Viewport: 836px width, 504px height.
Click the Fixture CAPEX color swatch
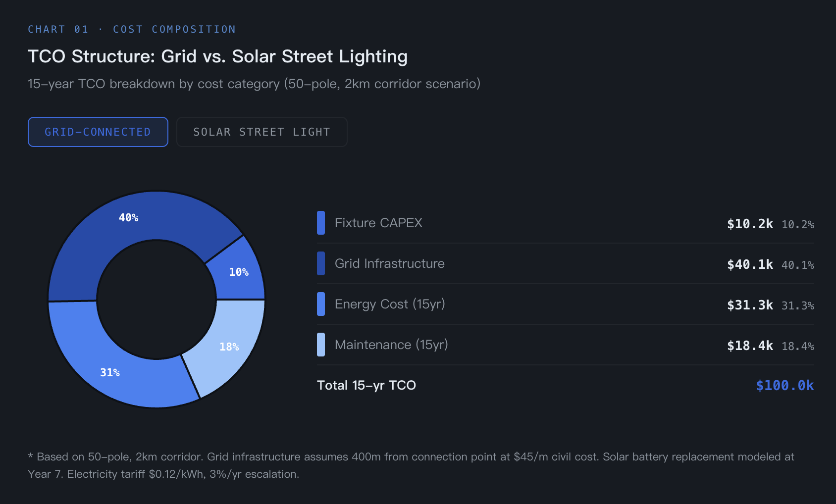(x=321, y=223)
